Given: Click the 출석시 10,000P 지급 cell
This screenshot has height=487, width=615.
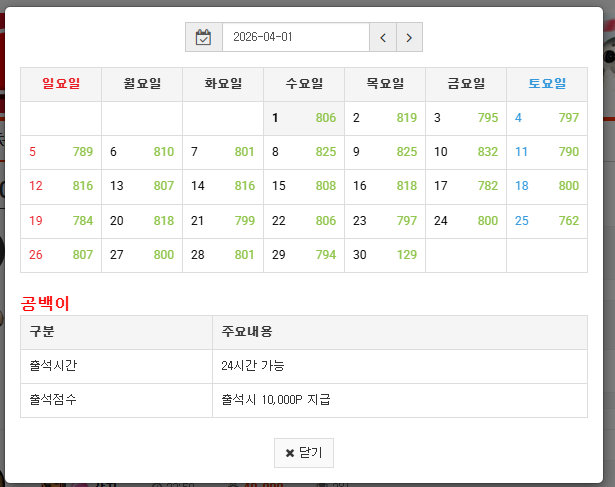Looking at the screenshot, I should (275, 400).
